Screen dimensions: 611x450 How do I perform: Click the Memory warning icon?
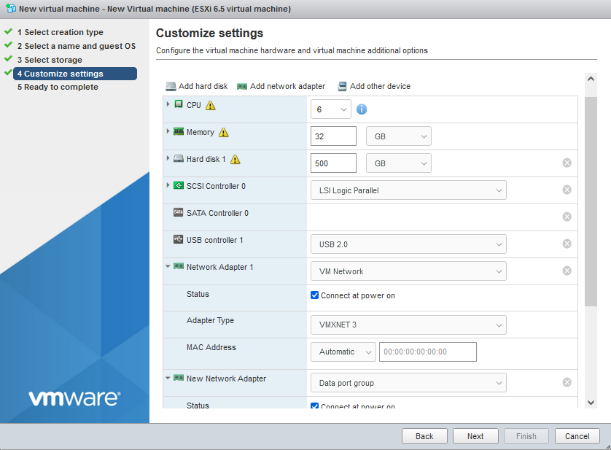pos(223,132)
